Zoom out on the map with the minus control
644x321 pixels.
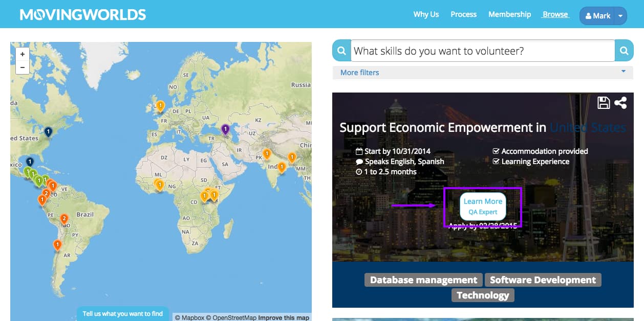(23, 67)
